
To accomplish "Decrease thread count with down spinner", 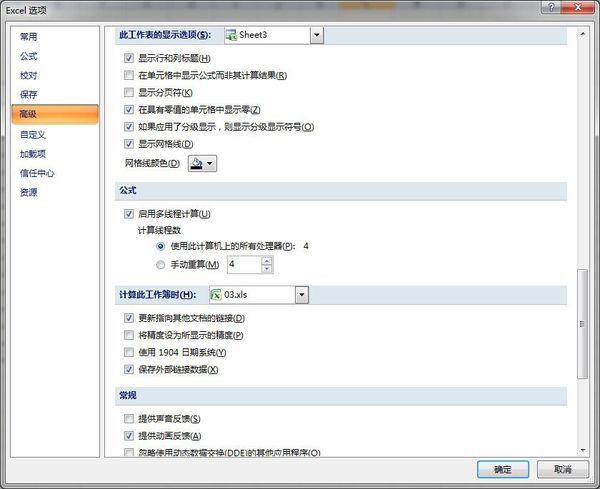I will (267, 269).
